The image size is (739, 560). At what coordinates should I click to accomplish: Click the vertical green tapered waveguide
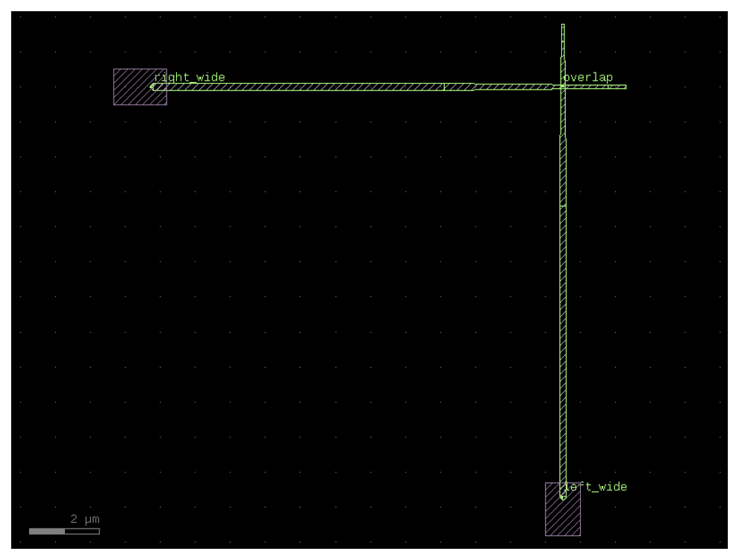[x=563, y=261]
